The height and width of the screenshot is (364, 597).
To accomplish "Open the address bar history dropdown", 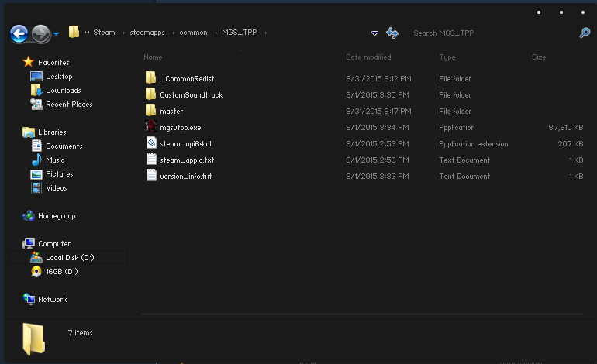I will click(x=374, y=33).
